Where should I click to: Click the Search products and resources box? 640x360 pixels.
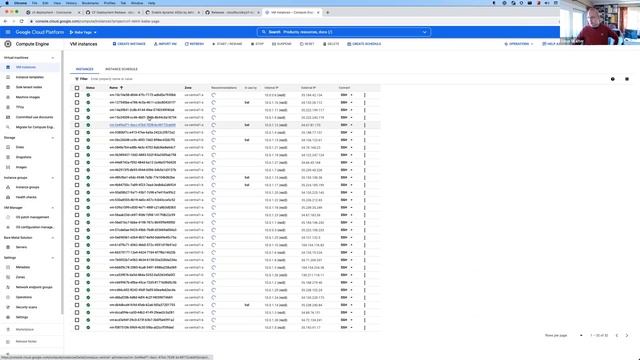click(x=344, y=32)
